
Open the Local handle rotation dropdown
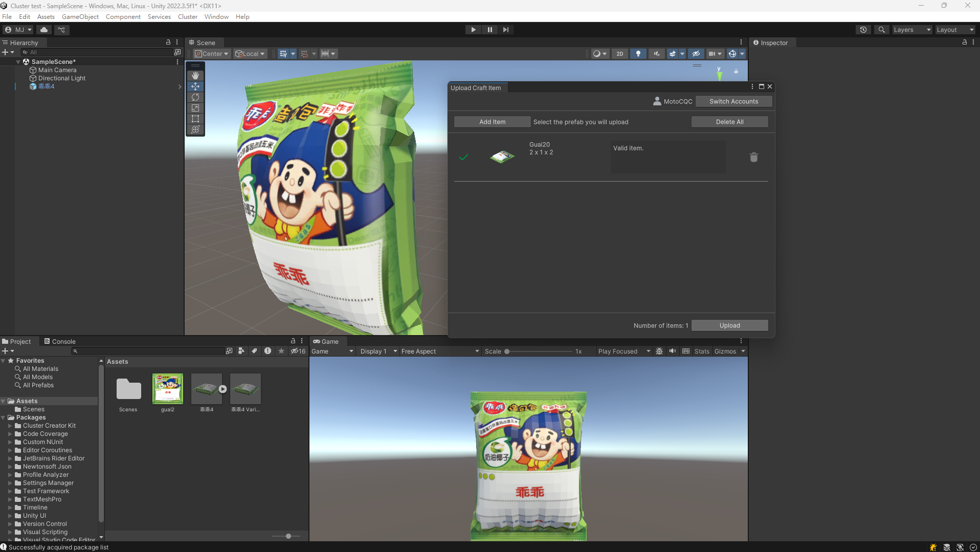[250, 54]
